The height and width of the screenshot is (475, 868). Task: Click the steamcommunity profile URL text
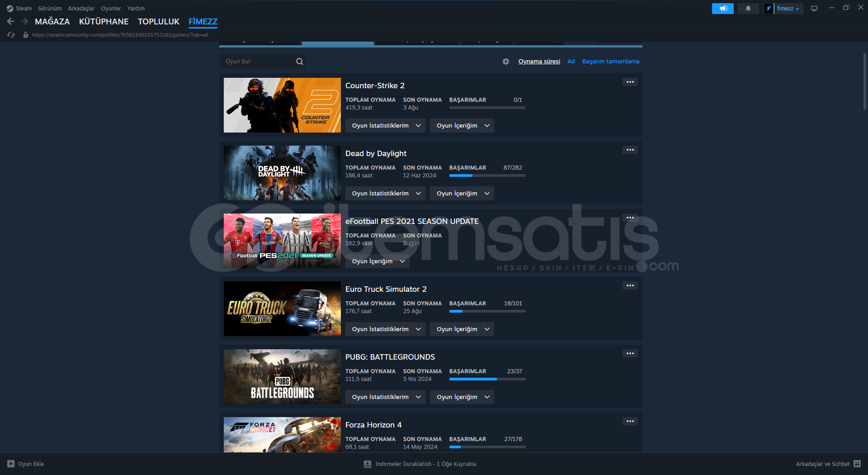click(120, 35)
